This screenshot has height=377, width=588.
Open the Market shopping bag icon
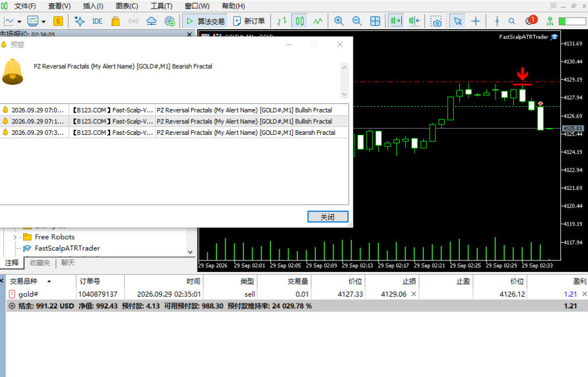[x=115, y=21]
